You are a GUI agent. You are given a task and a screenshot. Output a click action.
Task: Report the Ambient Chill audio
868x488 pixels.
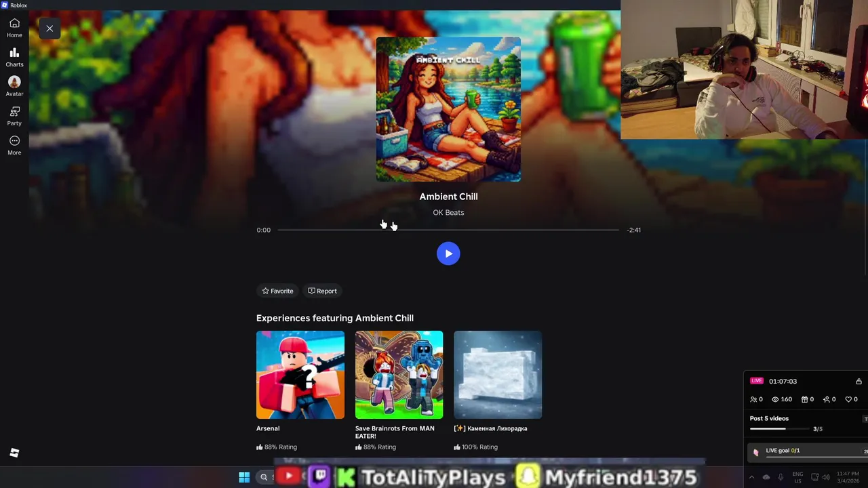(322, 291)
